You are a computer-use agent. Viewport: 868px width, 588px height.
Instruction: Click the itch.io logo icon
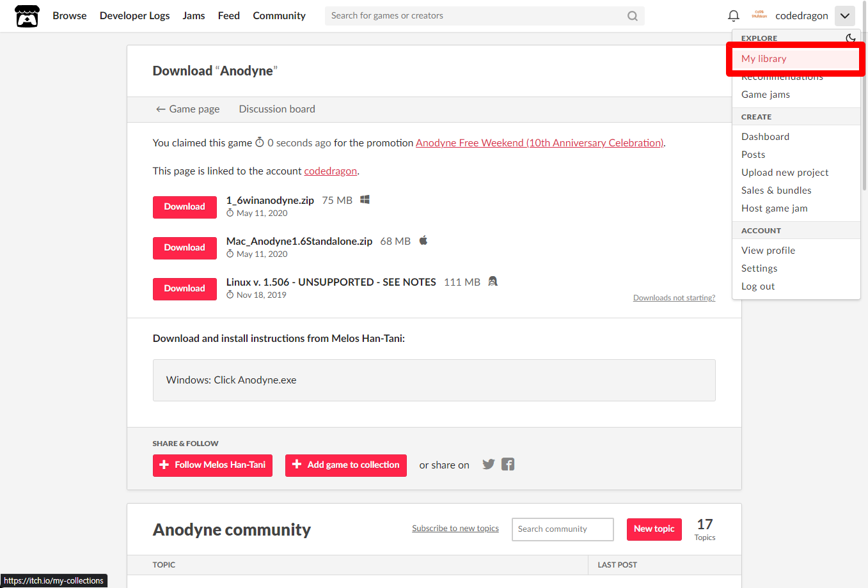27,16
